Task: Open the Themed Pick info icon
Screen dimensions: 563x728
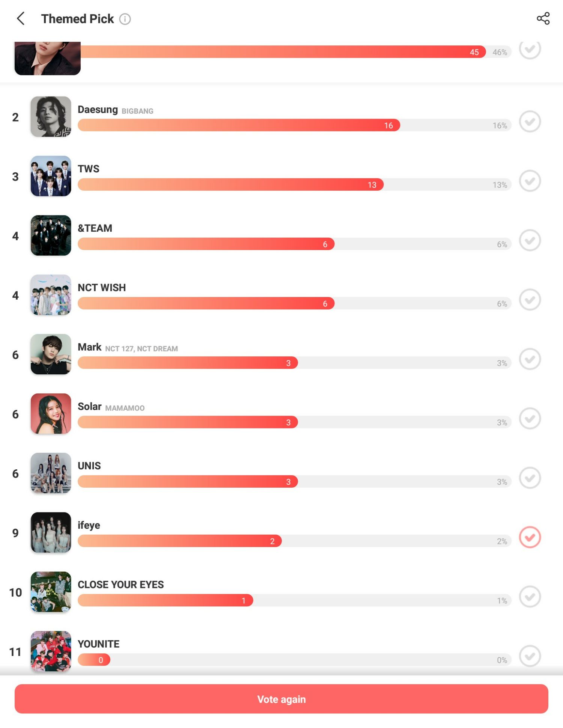Action: coord(125,19)
